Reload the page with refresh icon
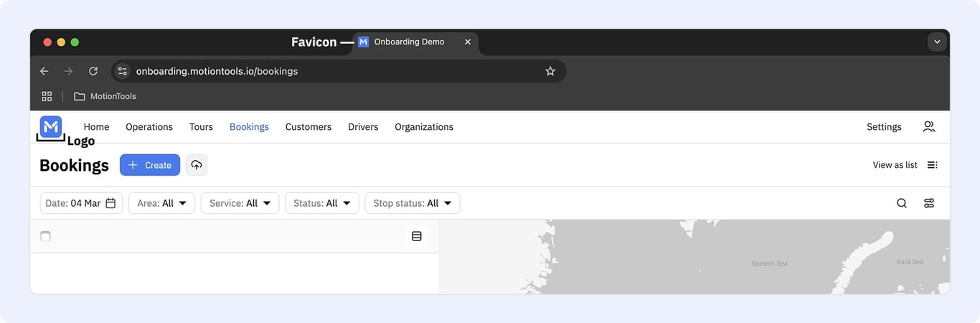Screen dimensions: 980x323 [x=93, y=71]
